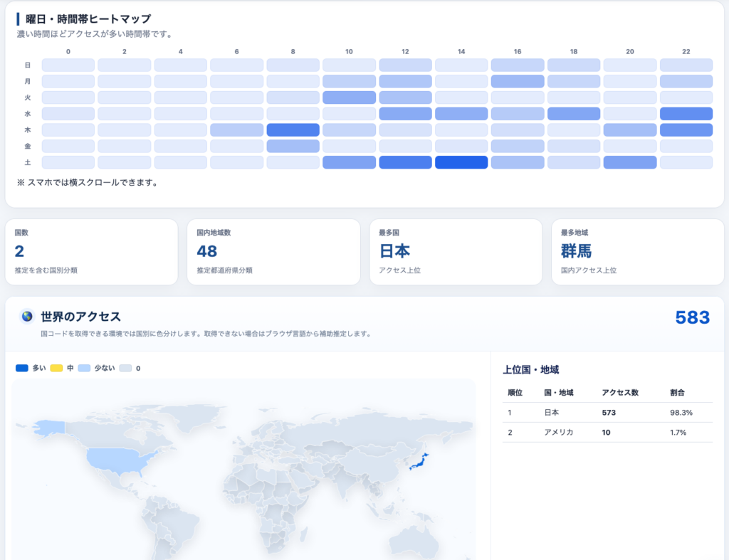
Task: Click the Saturday 20 o'clock heatmap cell
Action: [630, 162]
